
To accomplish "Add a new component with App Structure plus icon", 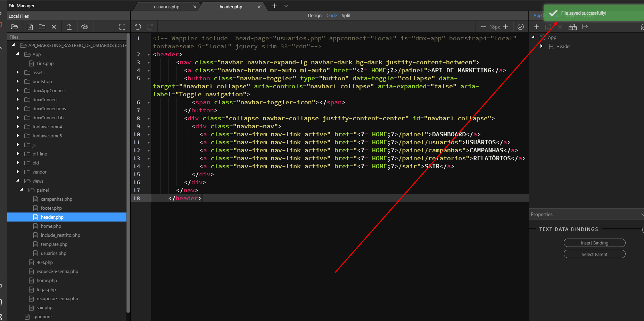I will coord(536,27).
